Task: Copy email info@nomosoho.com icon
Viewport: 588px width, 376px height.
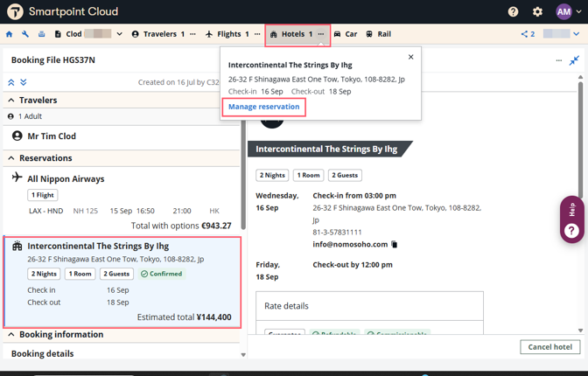Action: click(x=394, y=245)
